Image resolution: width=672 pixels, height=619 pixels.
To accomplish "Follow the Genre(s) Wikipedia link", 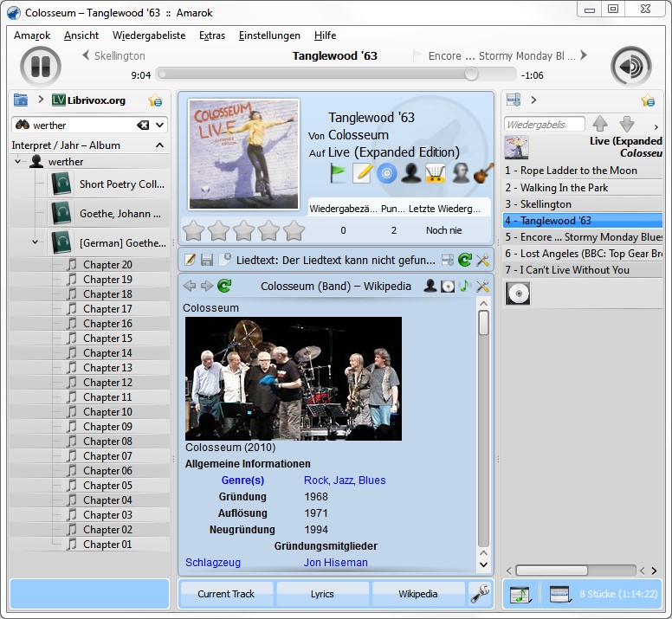I will click(242, 480).
